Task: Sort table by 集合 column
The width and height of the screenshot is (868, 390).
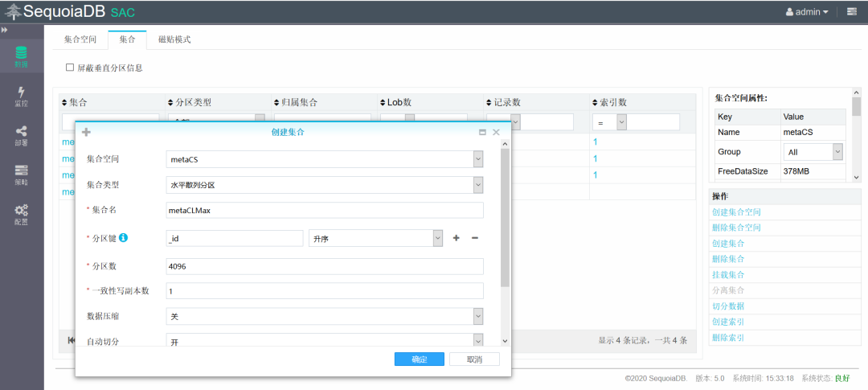Action: pyautogui.click(x=75, y=102)
